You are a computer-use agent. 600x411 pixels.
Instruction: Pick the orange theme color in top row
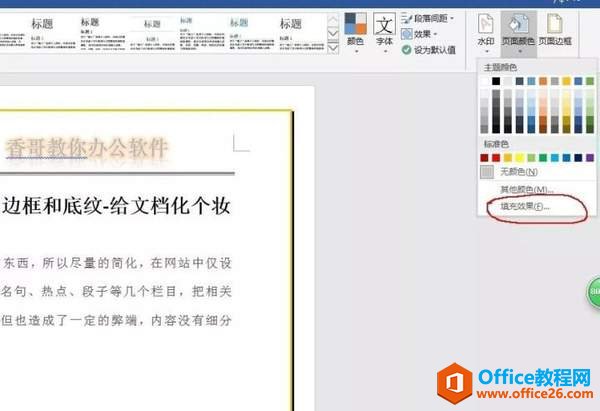(543, 81)
